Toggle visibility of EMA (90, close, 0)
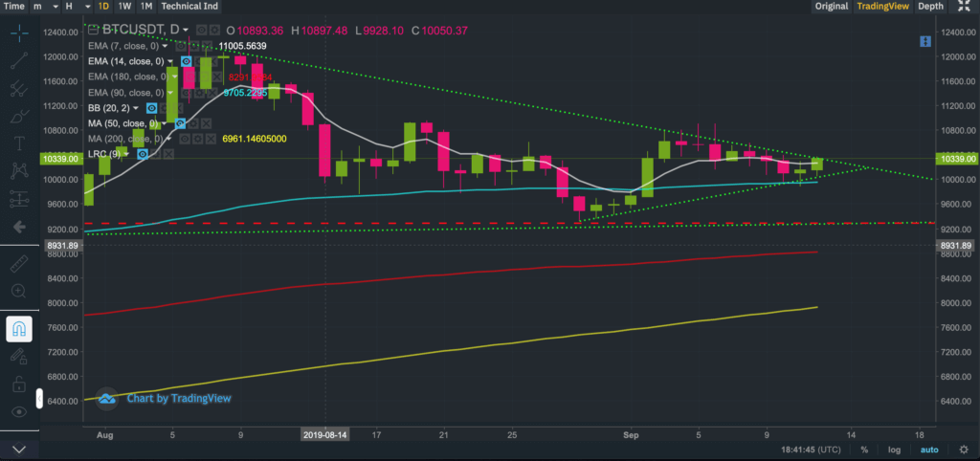 (187, 93)
